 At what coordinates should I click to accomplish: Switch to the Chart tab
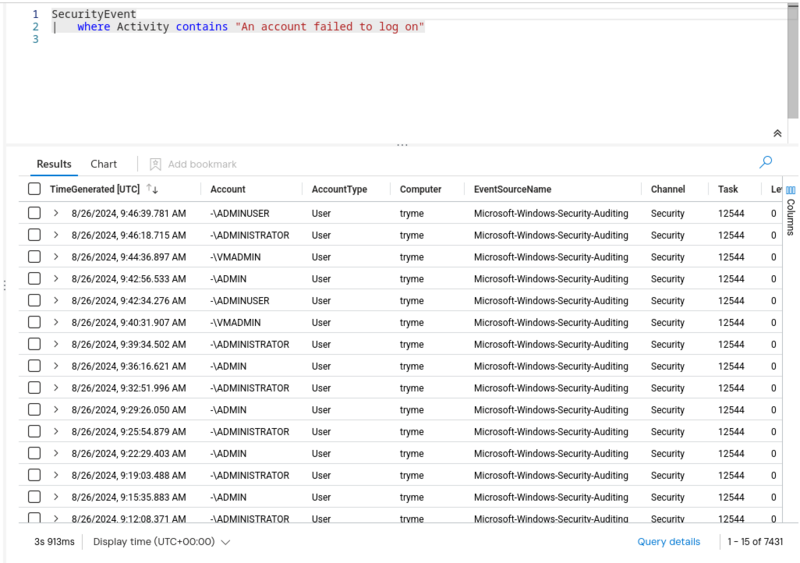104,164
